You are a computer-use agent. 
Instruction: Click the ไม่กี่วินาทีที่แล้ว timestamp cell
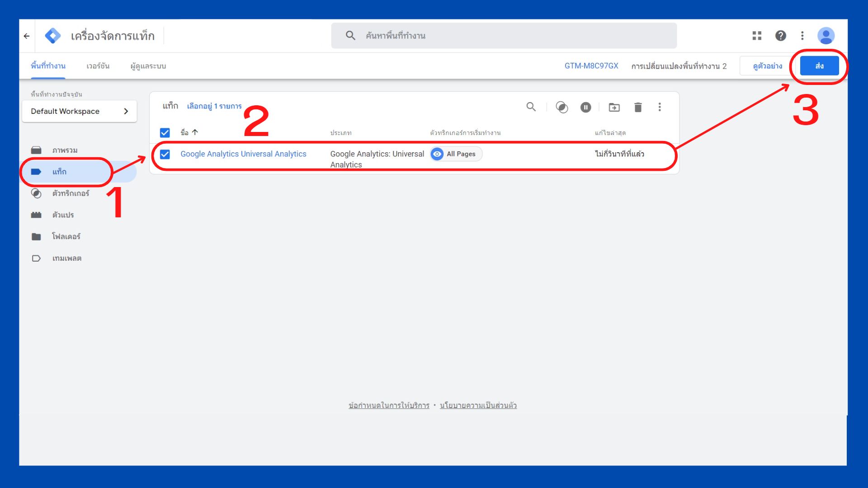click(x=619, y=154)
